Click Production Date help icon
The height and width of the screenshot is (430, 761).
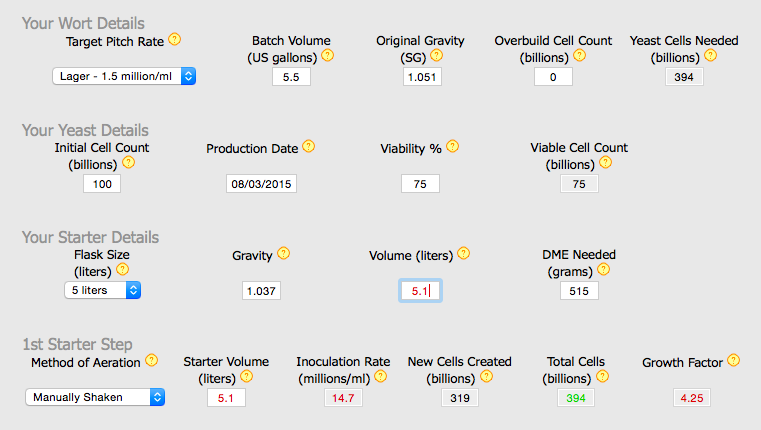[309, 146]
